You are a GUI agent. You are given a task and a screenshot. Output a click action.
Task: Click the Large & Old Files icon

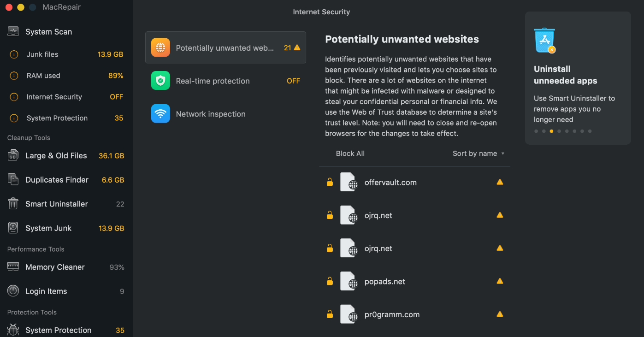(x=13, y=155)
